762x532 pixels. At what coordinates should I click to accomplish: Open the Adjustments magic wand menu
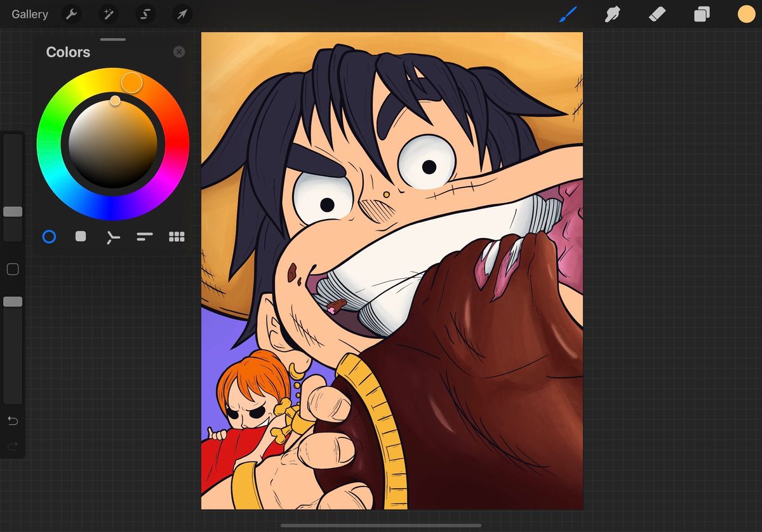tap(108, 14)
